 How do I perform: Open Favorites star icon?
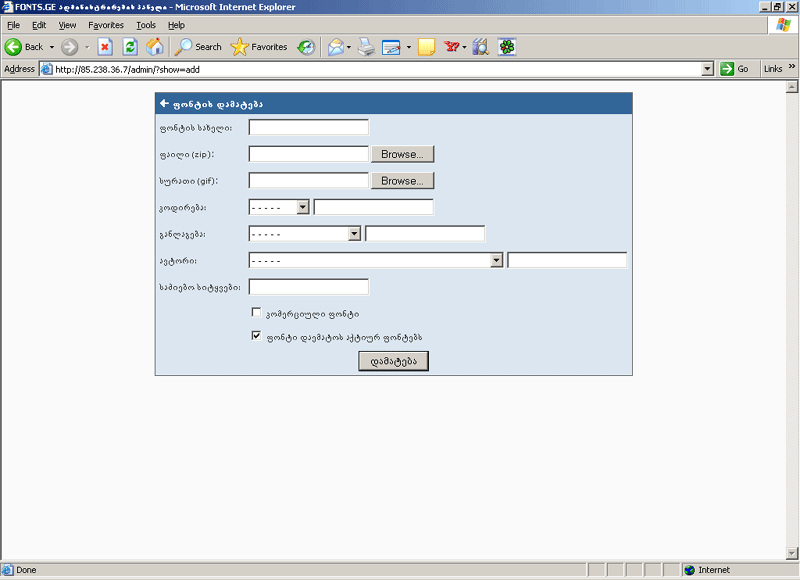coord(239,47)
